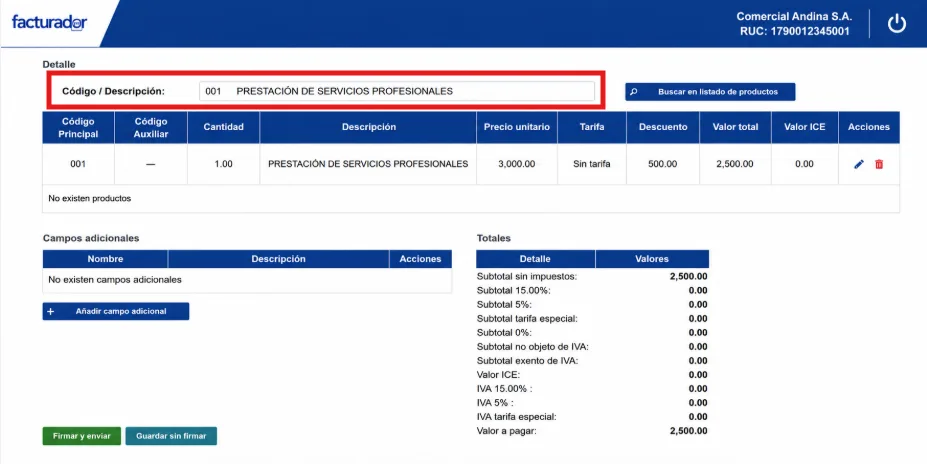The width and height of the screenshot is (927, 464).
Task: Click the Valores header
Action: click(652, 259)
